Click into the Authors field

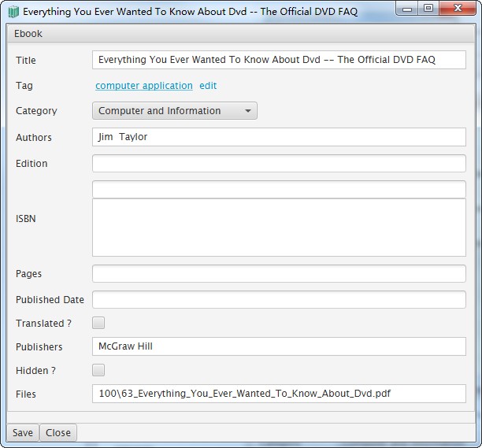(279, 137)
